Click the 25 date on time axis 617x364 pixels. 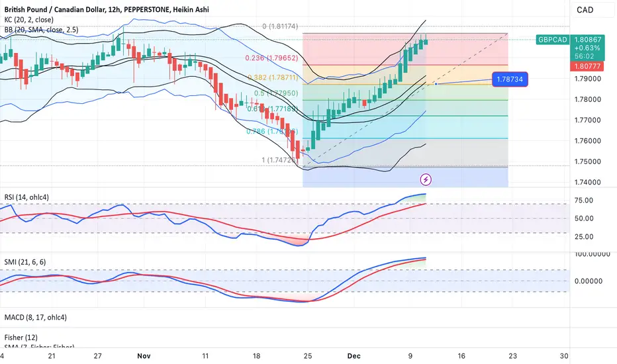(x=308, y=356)
